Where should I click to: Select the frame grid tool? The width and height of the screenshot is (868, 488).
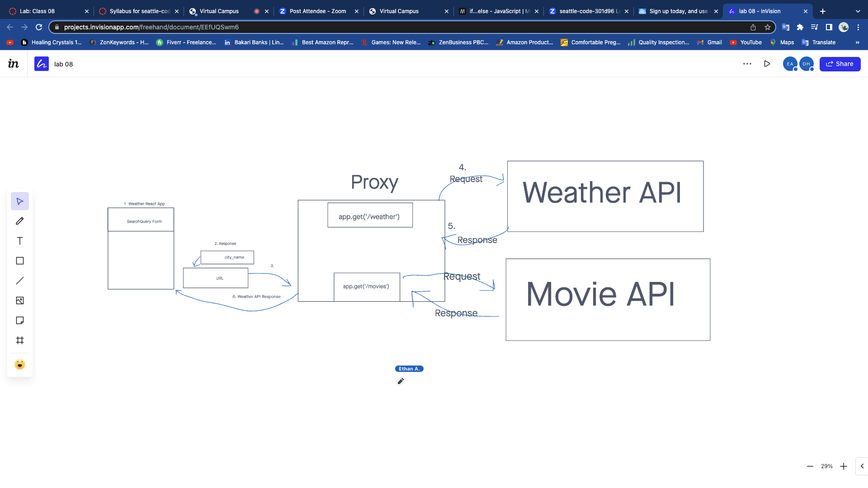(20, 341)
